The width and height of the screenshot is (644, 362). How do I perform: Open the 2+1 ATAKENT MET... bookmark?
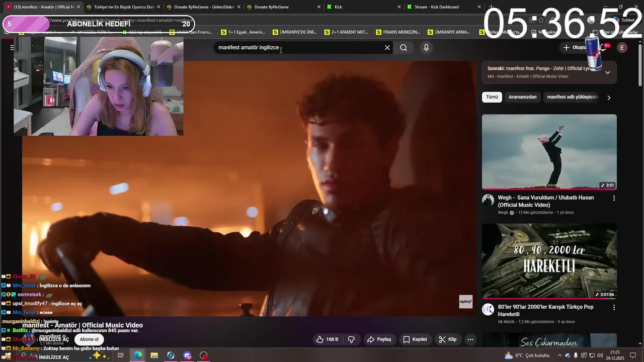coord(347,32)
